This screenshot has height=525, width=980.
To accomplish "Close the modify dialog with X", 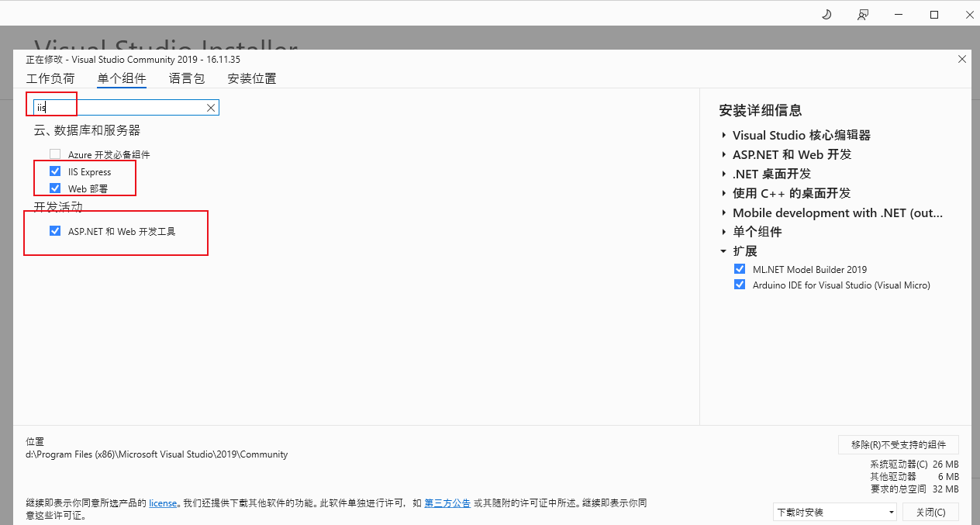I will (962, 59).
